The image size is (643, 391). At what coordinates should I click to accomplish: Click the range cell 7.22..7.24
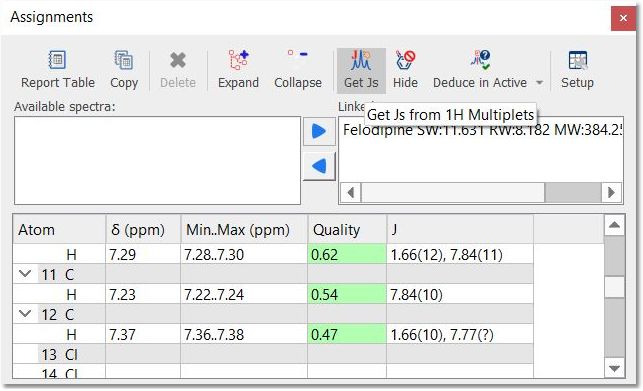point(244,294)
